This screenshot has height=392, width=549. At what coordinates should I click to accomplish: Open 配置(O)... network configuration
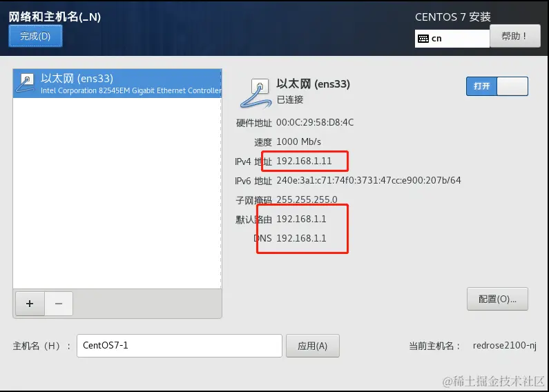tap(497, 299)
